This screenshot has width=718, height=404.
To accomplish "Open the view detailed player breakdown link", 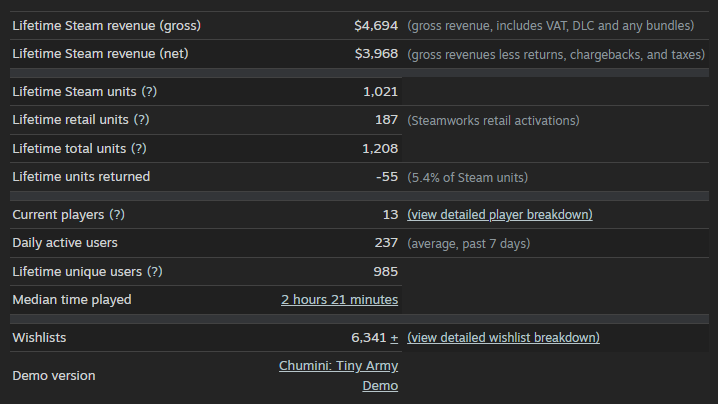I will (500, 215).
